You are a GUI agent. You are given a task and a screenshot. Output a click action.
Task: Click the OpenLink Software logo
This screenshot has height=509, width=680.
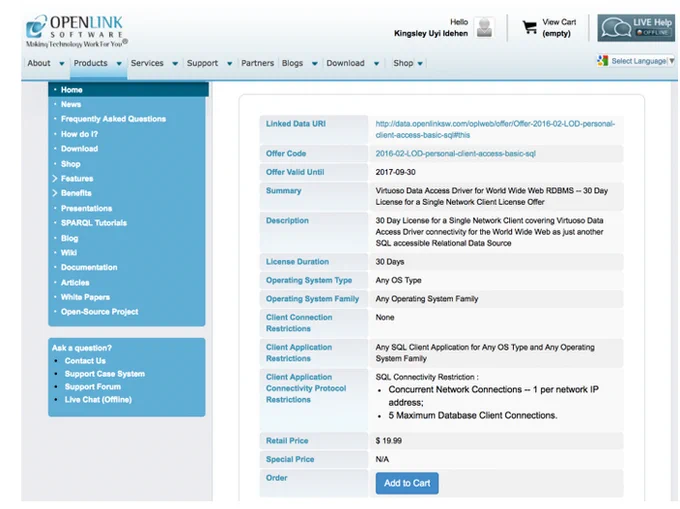(76, 31)
